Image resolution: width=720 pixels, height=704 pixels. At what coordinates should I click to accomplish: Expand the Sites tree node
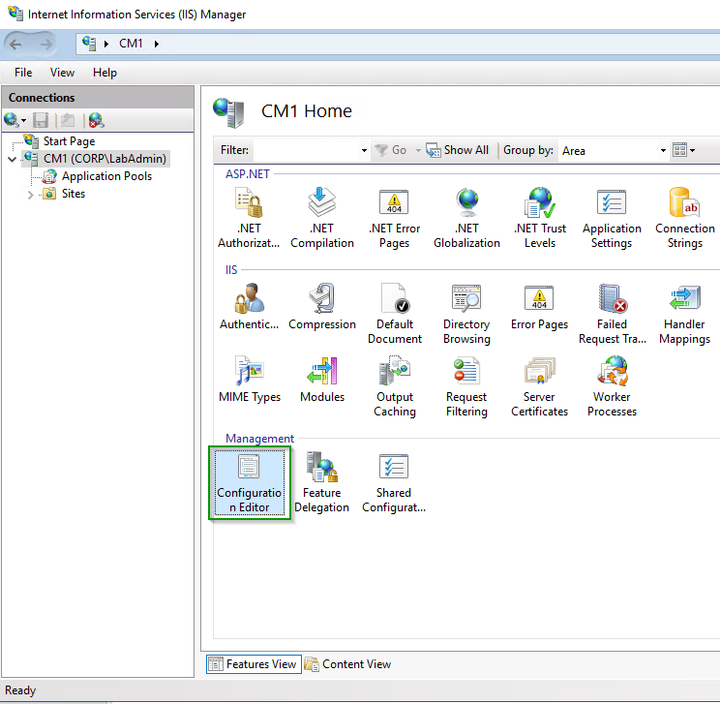(30, 195)
